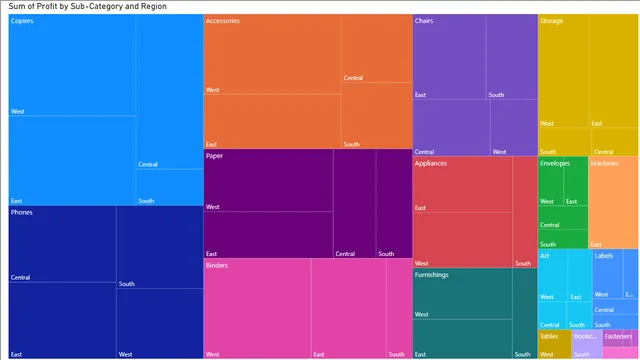Select the Accessories East tile
This screenshot has width=640, height=360.
click(273, 122)
